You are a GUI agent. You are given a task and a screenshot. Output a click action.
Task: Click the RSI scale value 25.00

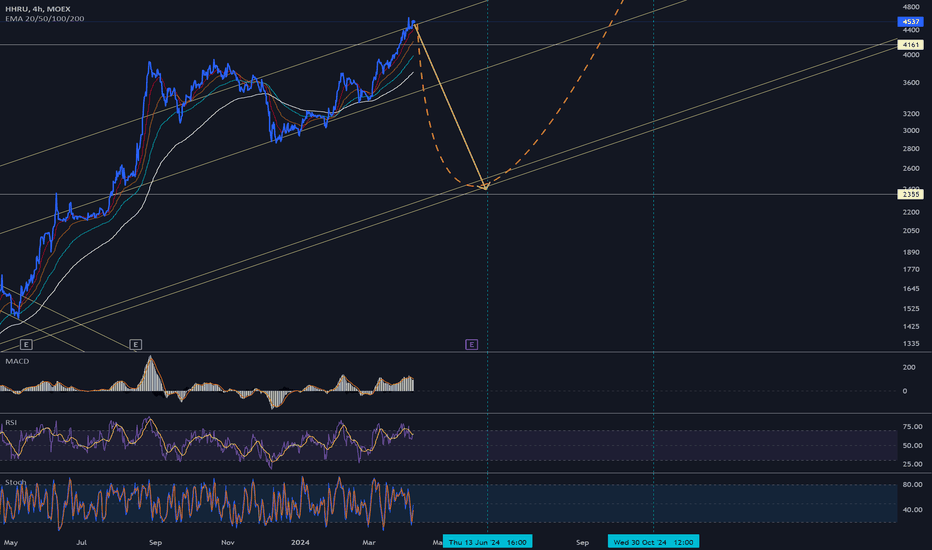coord(912,464)
